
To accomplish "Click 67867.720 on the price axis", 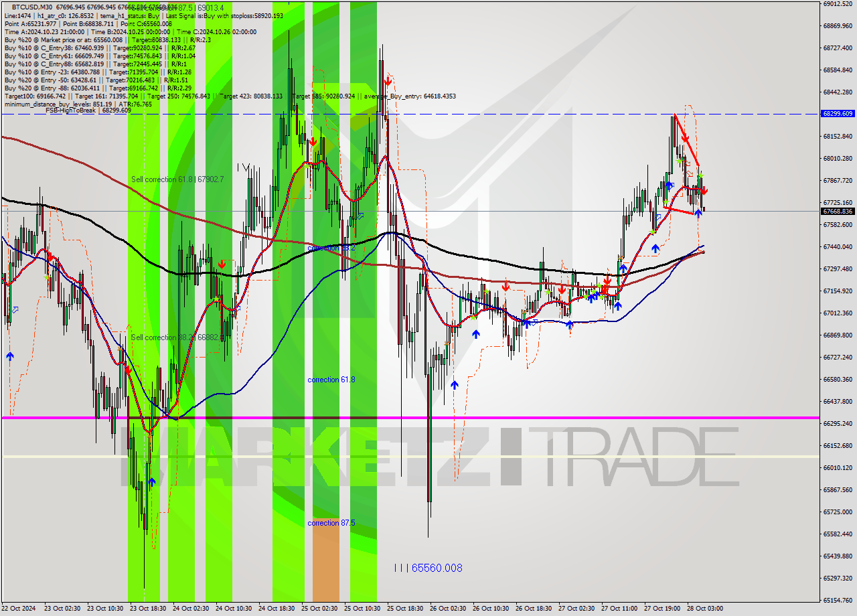I will tap(838, 180).
